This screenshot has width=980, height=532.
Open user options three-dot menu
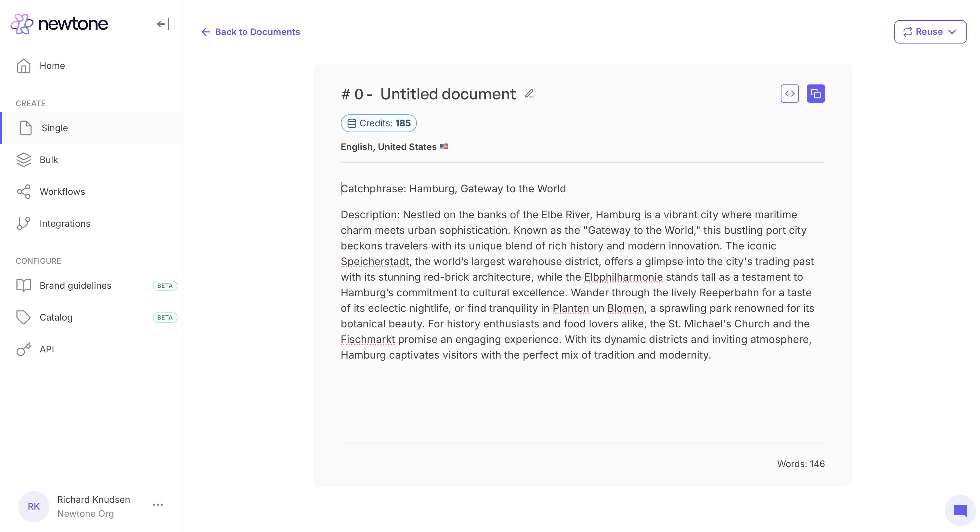pos(158,505)
